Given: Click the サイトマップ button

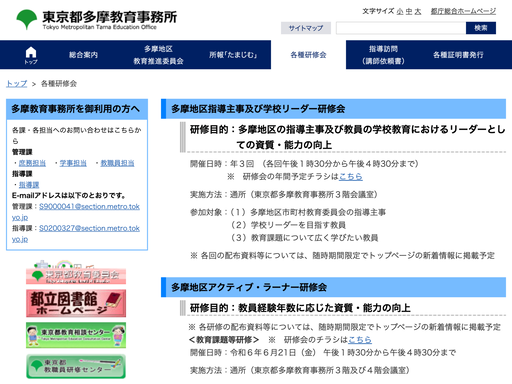Looking at the screenshot, I should tap(306, 28).
